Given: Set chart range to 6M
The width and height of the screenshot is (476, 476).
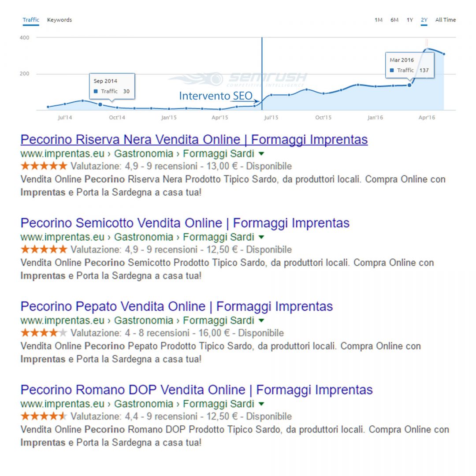Looking at the screenshot, I should click(394, 20).
